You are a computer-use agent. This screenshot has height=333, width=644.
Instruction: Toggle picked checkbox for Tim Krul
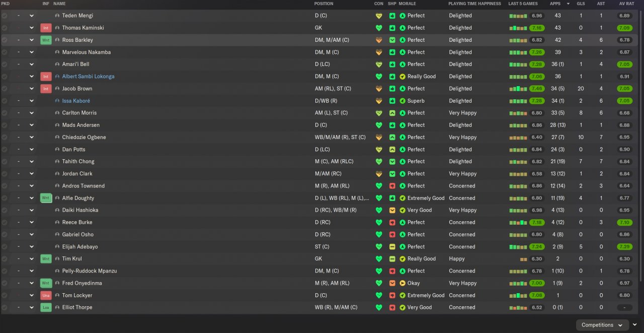5,259
